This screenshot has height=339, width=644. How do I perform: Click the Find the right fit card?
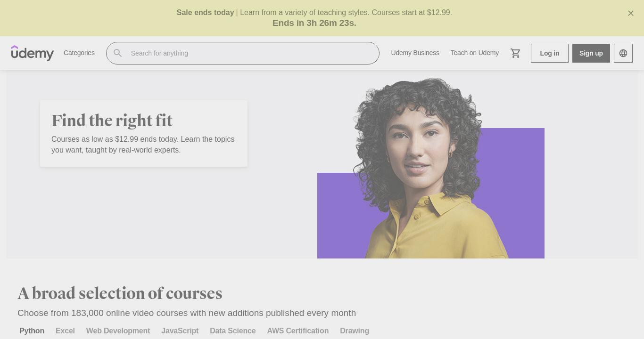pyautogui.click(x=144, y=133)
